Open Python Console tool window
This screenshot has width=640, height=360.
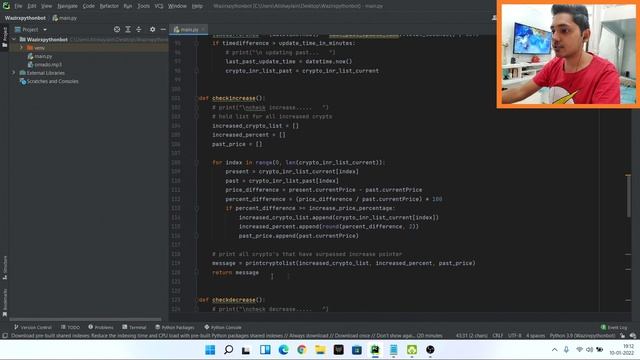pos(223,327)
